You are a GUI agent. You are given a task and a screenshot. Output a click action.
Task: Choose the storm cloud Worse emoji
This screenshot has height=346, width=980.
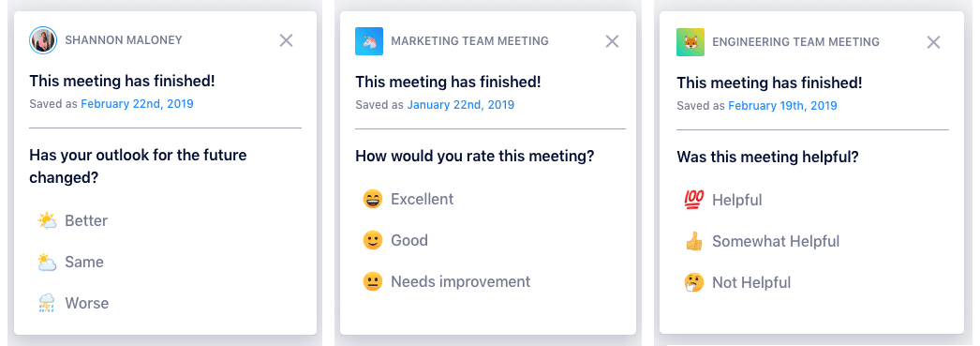click(x=47, y=304)
